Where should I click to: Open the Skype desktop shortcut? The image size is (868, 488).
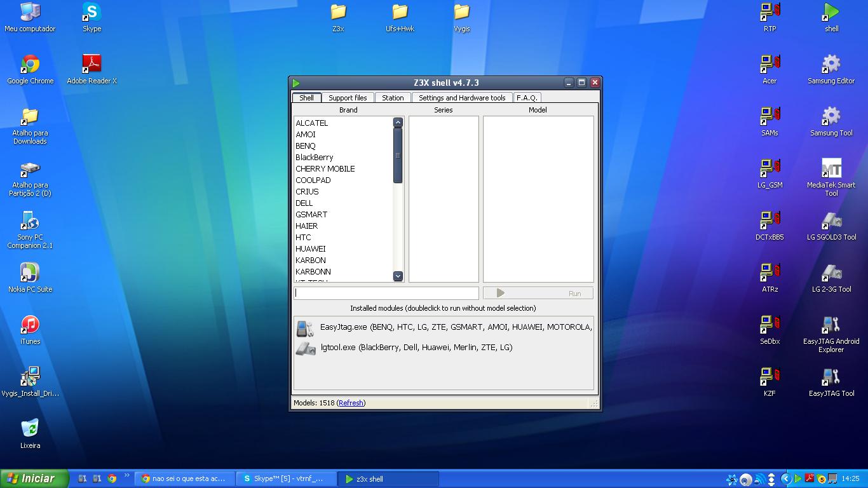click(92, 17)
